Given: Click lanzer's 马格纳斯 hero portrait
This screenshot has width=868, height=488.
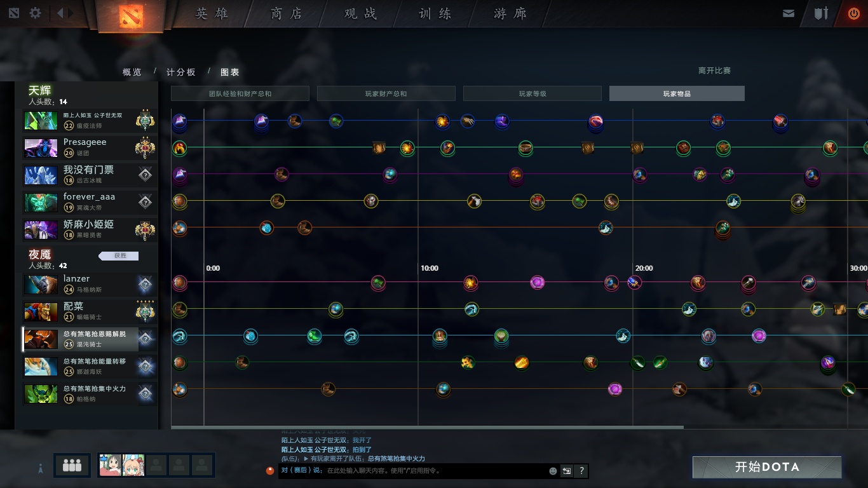Looking at the screenshot, I should pyautogui.click(x=41, y=285).
